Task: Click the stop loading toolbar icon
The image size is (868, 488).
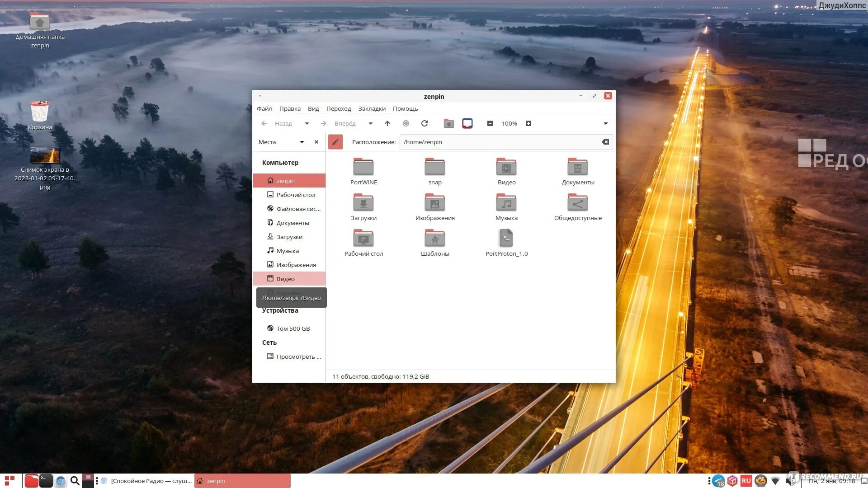Action: [406, 123]
